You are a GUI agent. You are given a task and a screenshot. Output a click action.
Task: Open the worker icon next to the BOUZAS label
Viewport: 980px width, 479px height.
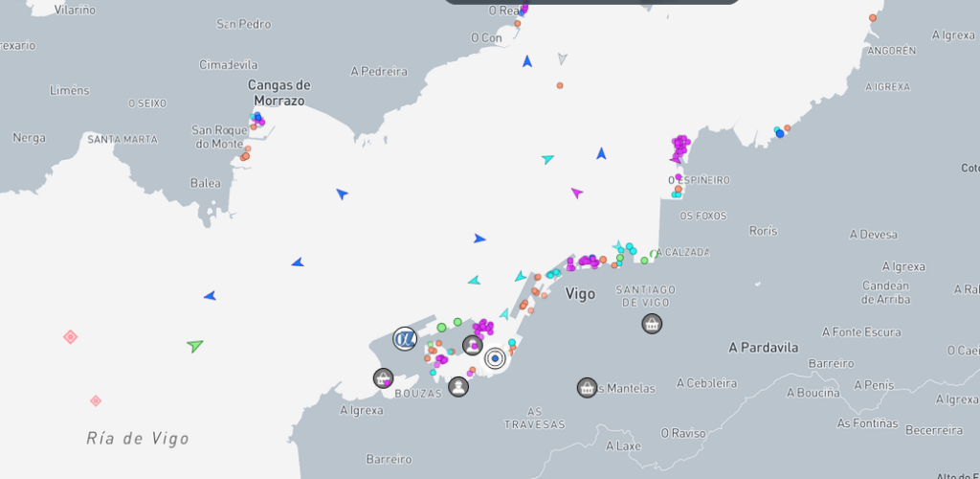coord(458,386)
